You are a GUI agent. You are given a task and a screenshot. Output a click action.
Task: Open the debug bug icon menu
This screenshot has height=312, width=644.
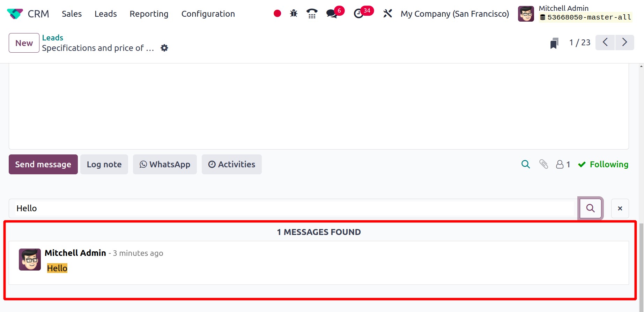click(294, 14)
